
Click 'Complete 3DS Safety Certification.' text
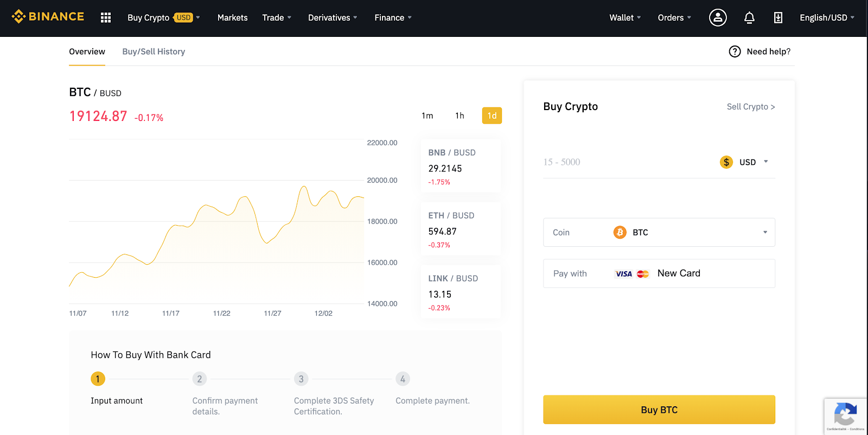334,406
